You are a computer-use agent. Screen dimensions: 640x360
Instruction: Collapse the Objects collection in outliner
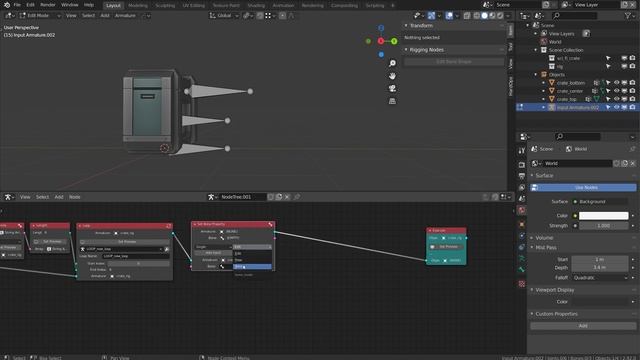[536, 74]
